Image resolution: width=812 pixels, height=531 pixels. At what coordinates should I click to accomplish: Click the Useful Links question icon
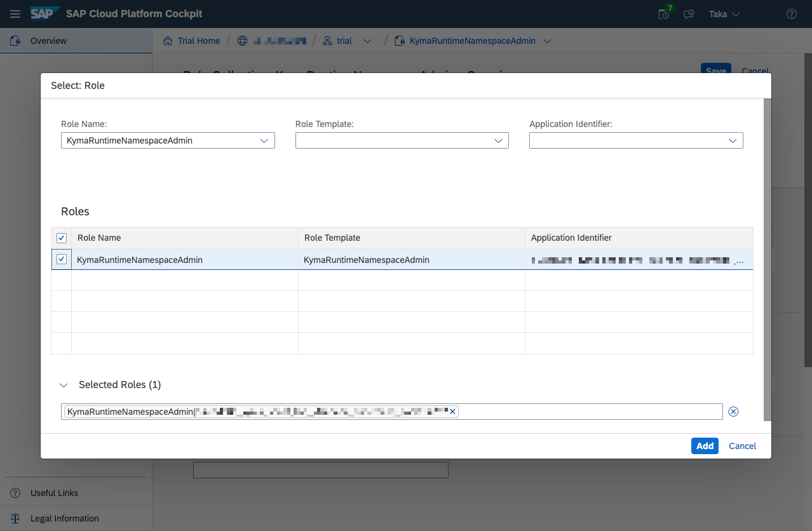(x=15, y=493)
